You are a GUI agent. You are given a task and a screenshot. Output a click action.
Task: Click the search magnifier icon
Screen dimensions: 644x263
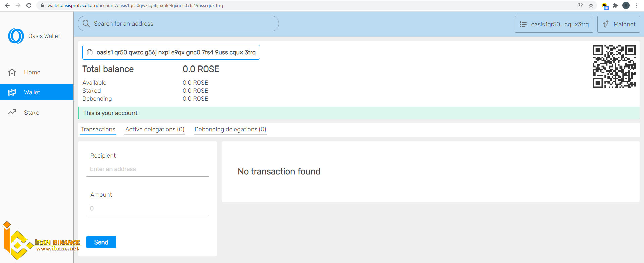click(86, 24)
